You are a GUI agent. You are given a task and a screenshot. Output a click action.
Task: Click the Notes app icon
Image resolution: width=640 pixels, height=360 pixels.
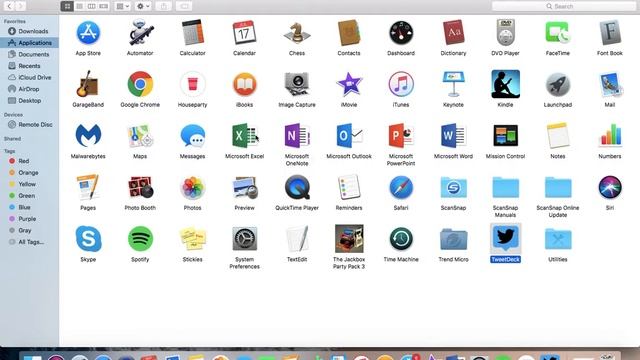pos(558,136)
